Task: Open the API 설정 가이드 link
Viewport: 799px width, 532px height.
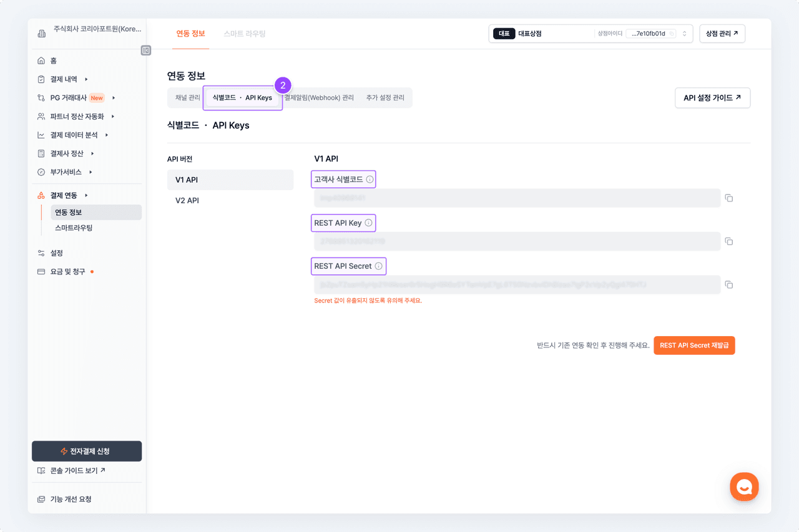Action: pyautogui.click(x=712, y=98)
